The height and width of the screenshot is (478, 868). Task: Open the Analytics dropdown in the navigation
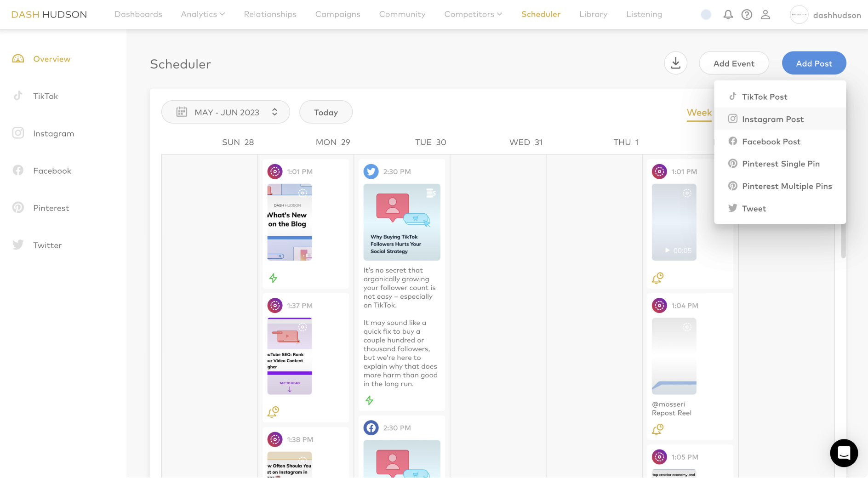click(x=202, y=14)
